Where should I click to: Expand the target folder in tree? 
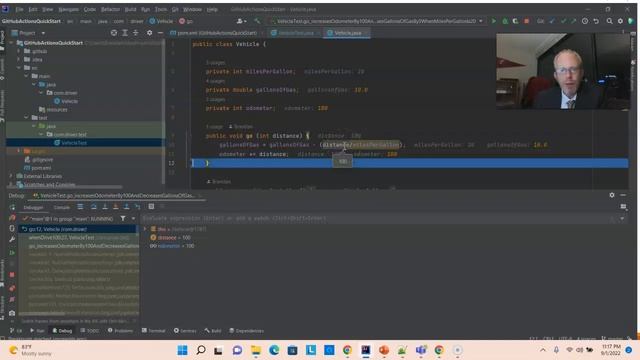click(x=18, y=151)
